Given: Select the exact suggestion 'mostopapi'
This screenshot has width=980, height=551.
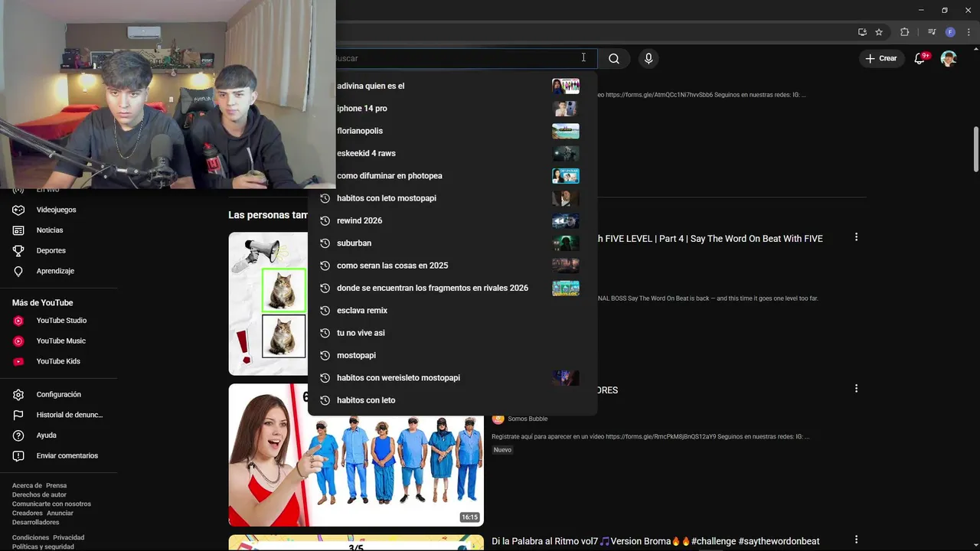Looking at the screenshot, I should coord(452,355).
